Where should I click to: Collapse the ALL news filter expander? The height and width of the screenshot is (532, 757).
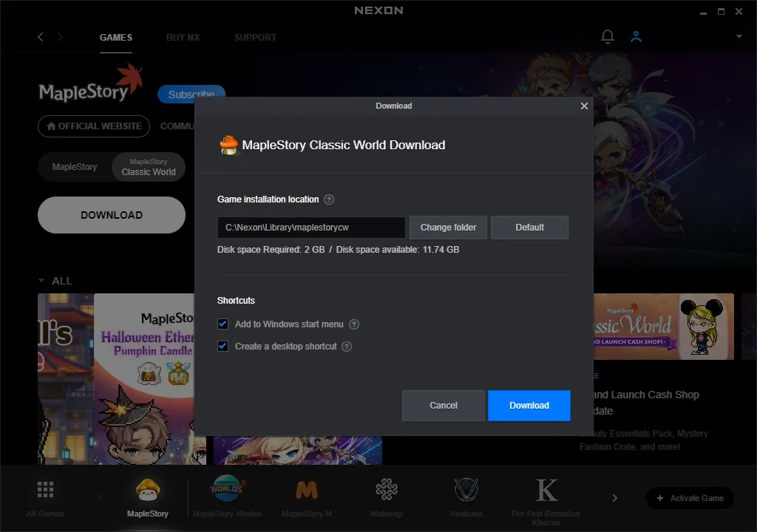(41, 281)
